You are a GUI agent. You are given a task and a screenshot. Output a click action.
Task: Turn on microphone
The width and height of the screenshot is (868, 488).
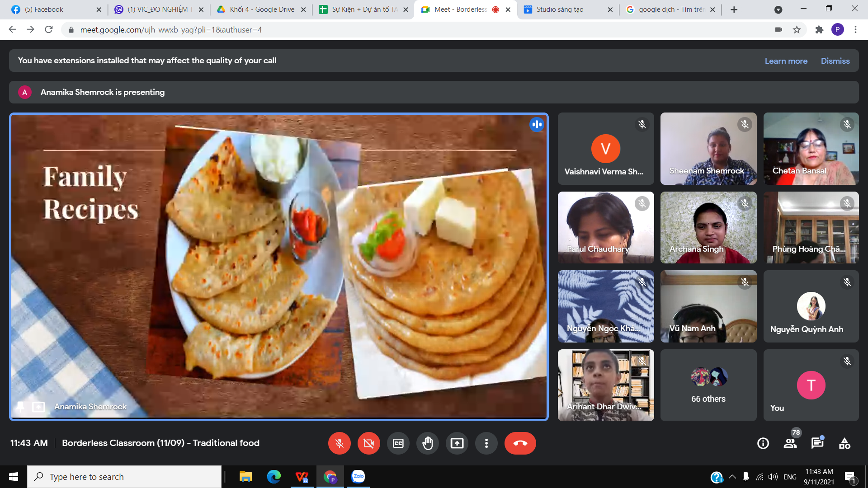pos(339,443)
